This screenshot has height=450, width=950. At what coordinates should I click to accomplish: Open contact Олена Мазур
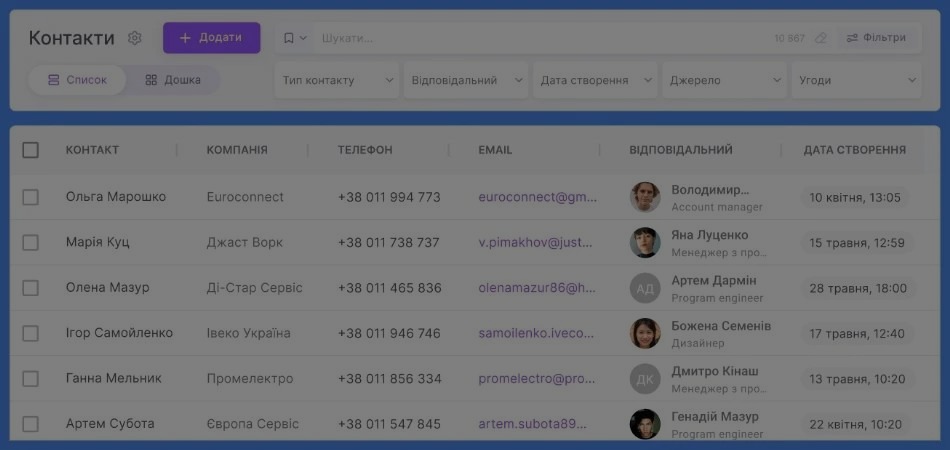pos(107,288)
